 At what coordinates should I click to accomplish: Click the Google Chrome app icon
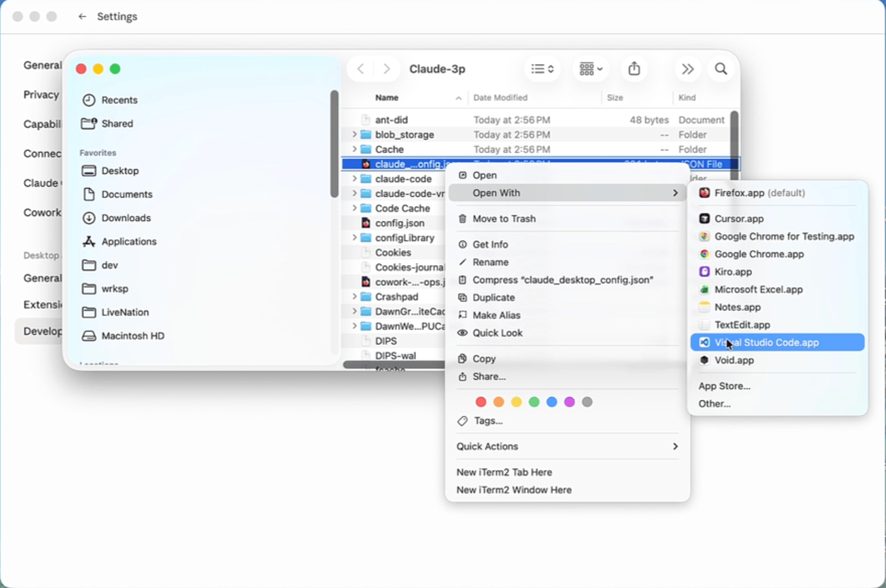pos(704,254)
